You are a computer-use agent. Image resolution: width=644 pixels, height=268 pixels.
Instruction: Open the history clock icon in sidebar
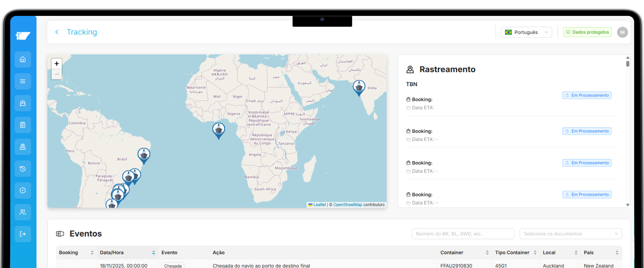(23, 169)
